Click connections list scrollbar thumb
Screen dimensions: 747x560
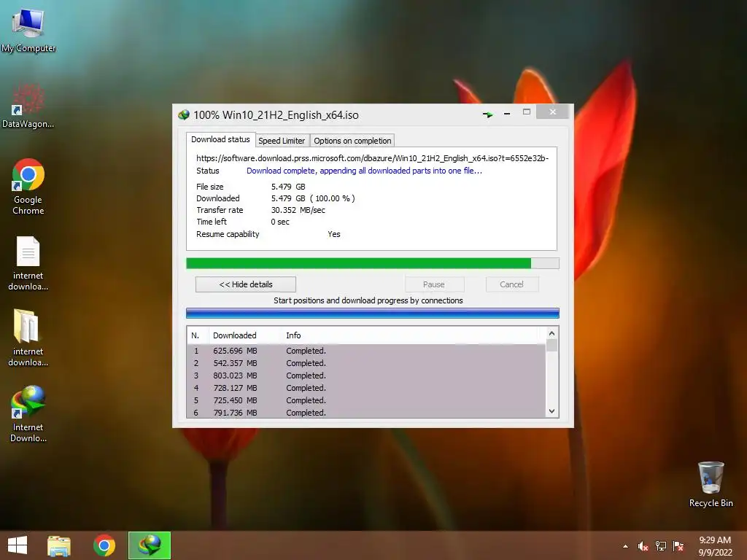click(551, 345)
